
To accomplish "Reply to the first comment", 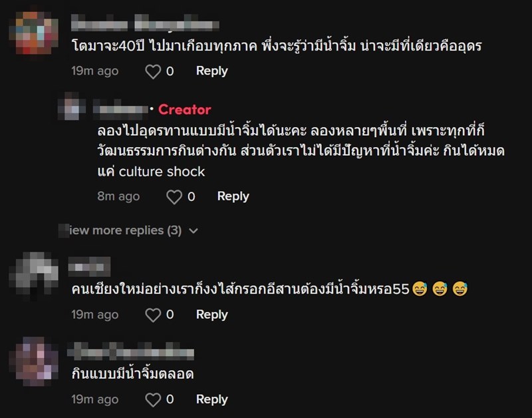I will (x=211, y=71).
